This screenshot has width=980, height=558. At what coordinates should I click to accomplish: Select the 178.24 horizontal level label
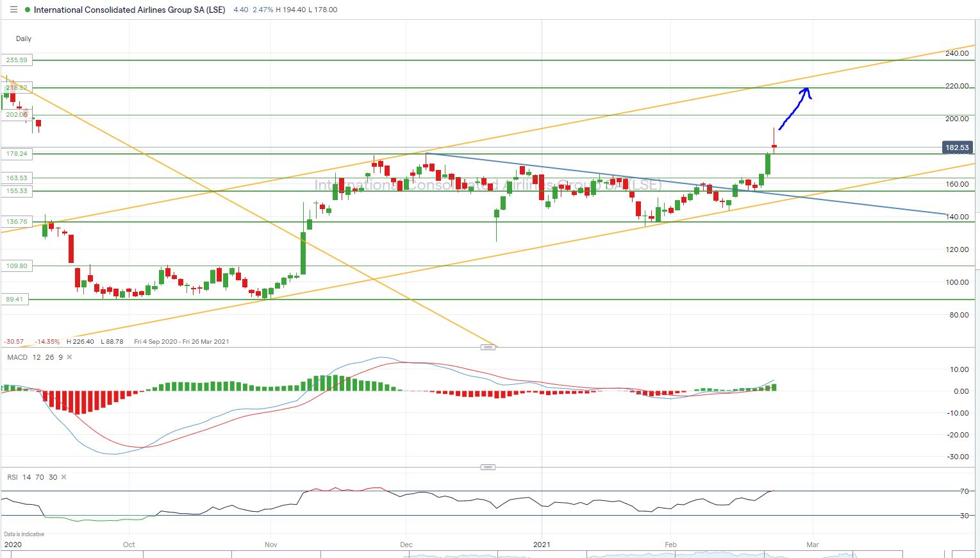pos(17,154)
